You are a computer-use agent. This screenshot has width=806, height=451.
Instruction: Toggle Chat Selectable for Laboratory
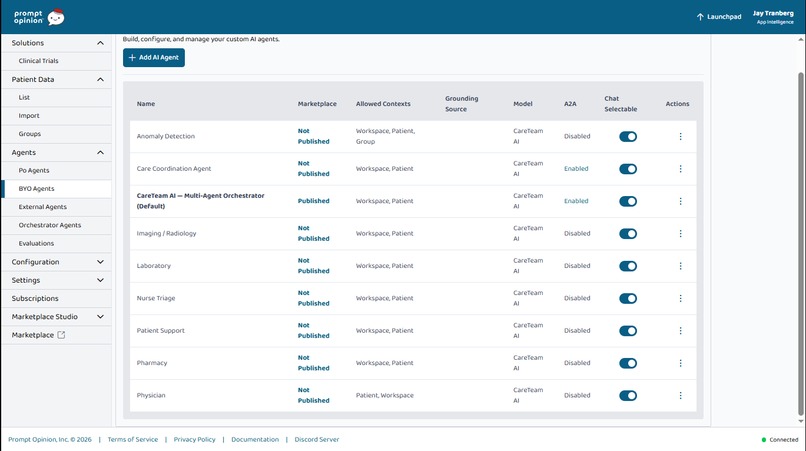click(x=628, y=266)
